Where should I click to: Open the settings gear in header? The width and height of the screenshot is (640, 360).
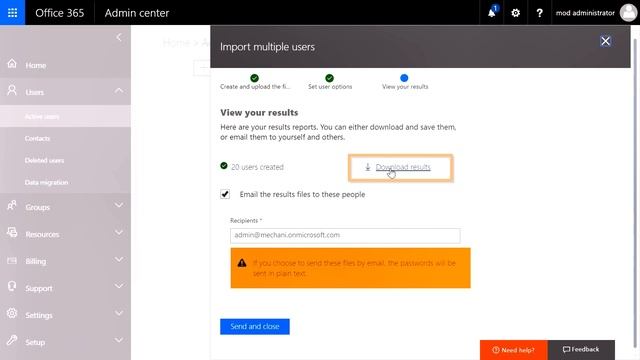coord(516,13)
